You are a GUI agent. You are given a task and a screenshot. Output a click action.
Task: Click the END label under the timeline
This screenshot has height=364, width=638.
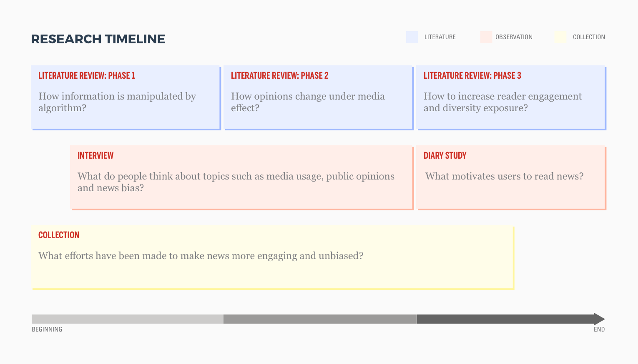599,329
